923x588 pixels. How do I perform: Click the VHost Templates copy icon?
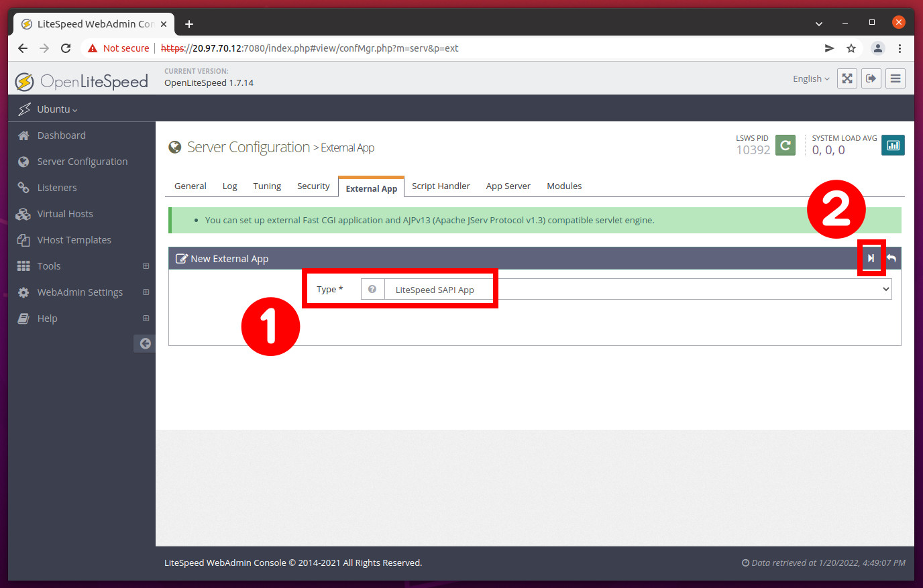(23, 240)
